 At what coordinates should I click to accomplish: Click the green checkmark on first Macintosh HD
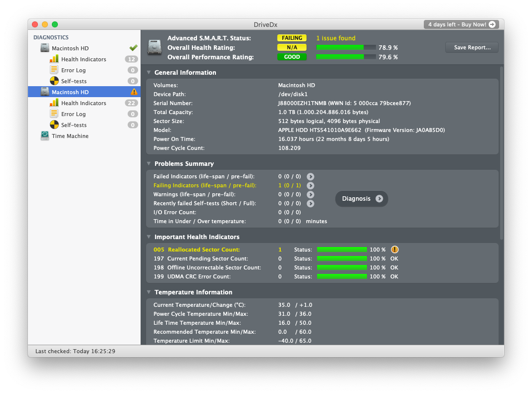(x=133, y=48)
